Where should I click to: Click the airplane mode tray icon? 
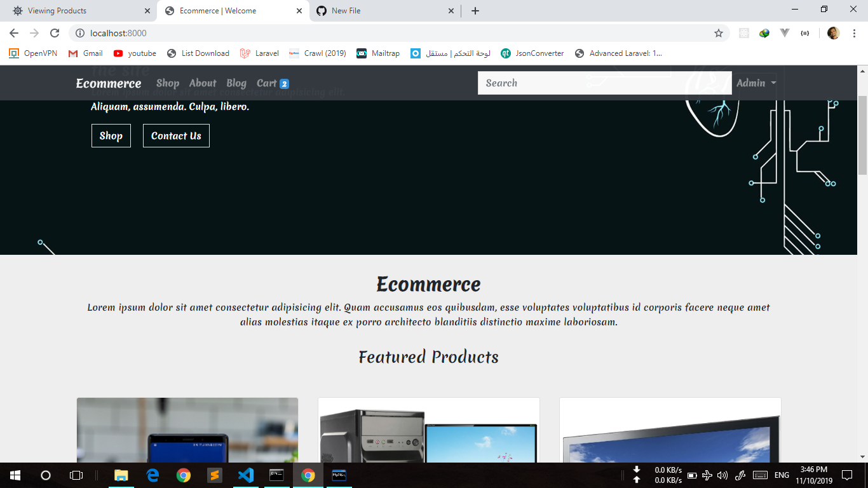point(707,475)
